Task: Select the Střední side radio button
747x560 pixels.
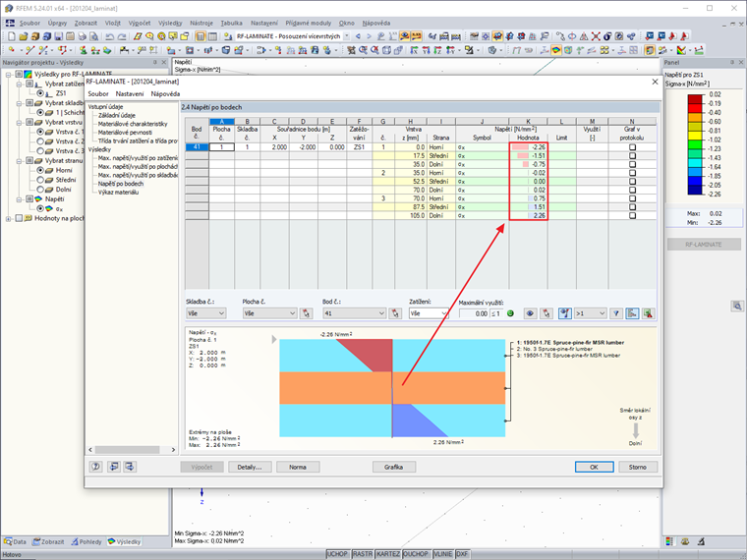Action: tap(40, 180)
